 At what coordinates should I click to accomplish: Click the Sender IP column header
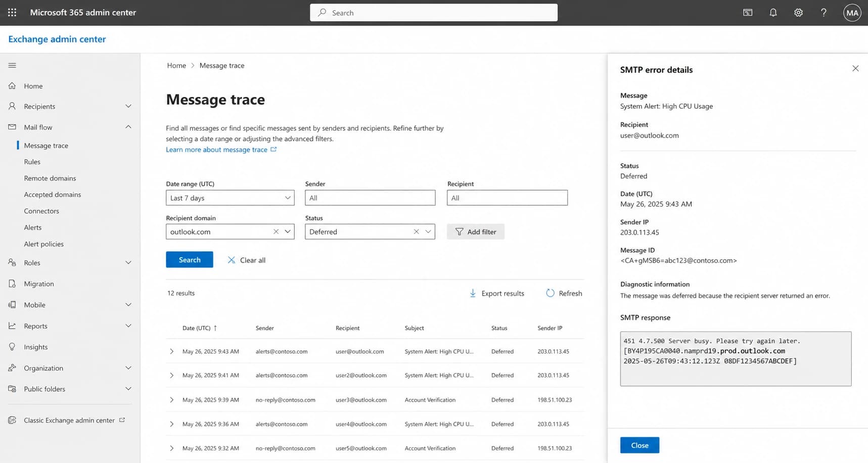point(550,328)
